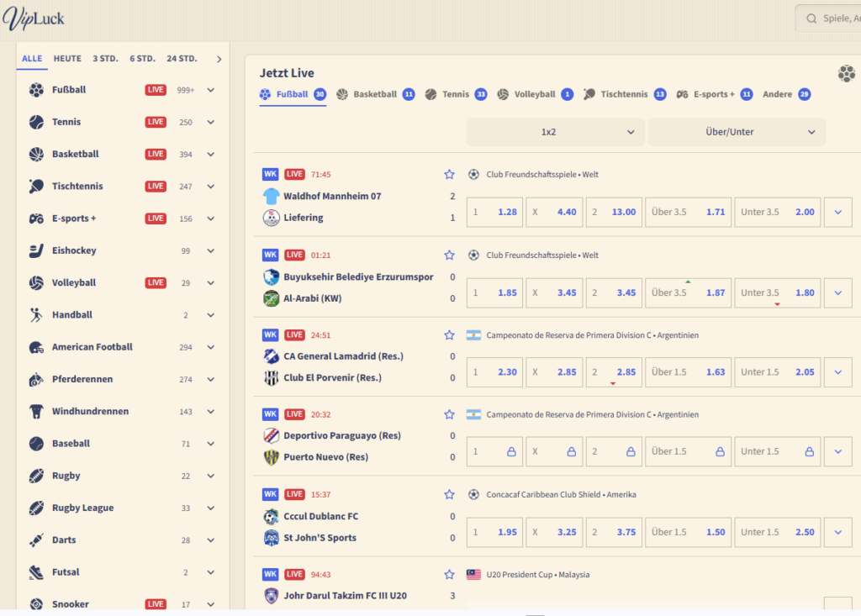The image size is (861, 616).
Task: Click the Snooker icon in sidebar
Action: 36,604
